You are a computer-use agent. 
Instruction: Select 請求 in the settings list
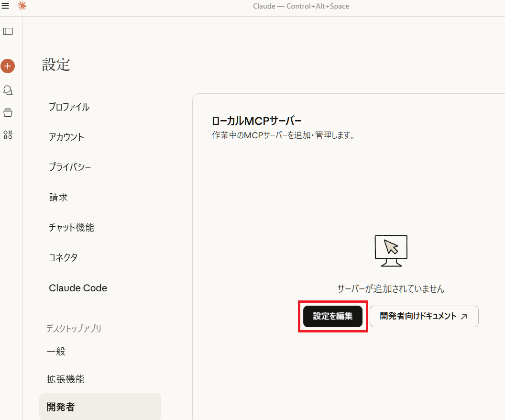[x=58, y=198]
